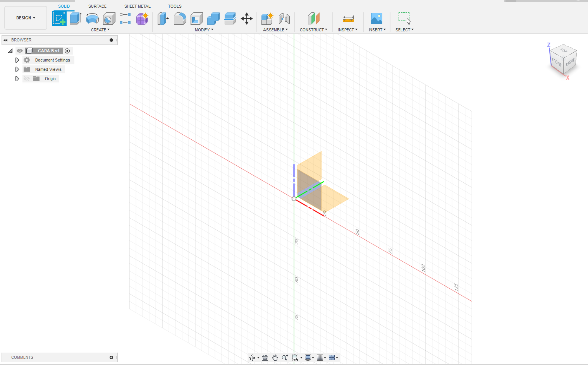Click the Joint tool icon
This screenshot has width=588, height=365.
284,19
